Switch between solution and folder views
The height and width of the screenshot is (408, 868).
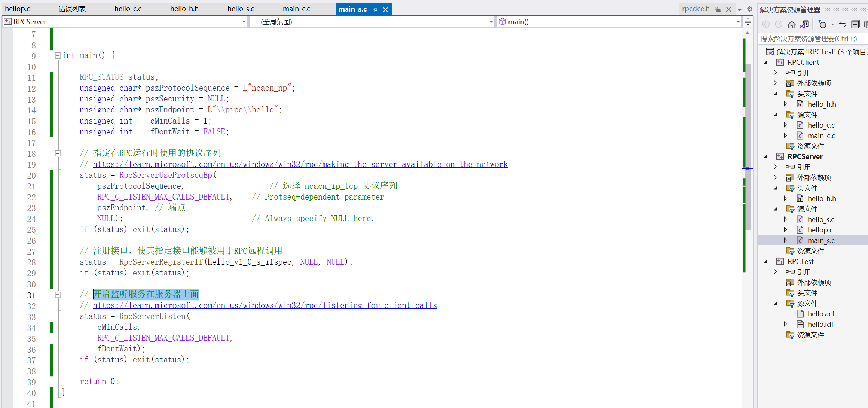[x=804, y=25]
